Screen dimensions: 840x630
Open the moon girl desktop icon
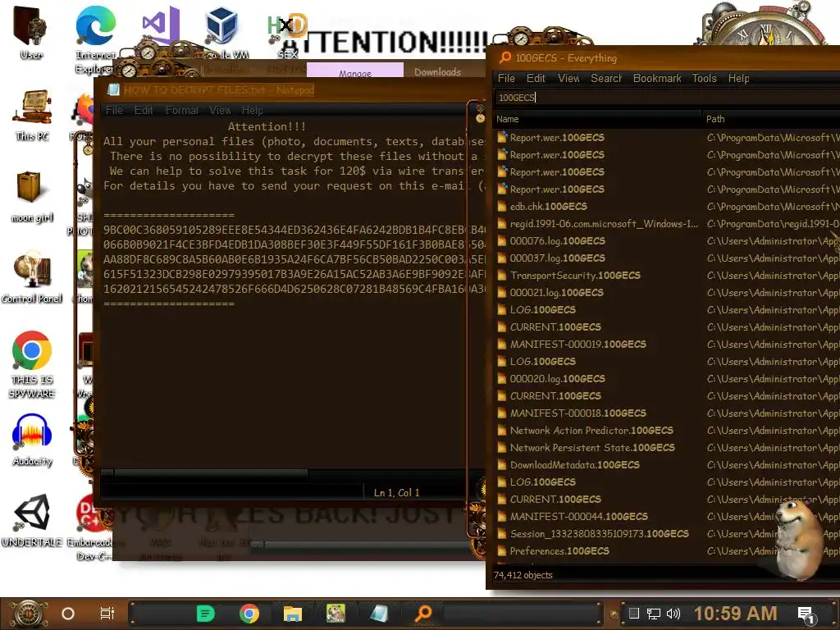click(x=32, y=195)
